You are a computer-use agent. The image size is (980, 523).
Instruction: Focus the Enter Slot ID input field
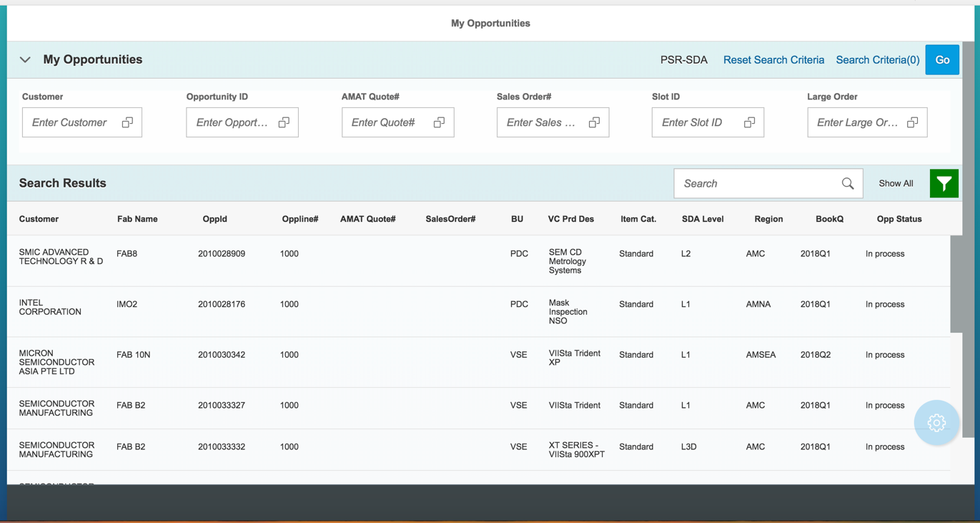(x=708, y=122)
